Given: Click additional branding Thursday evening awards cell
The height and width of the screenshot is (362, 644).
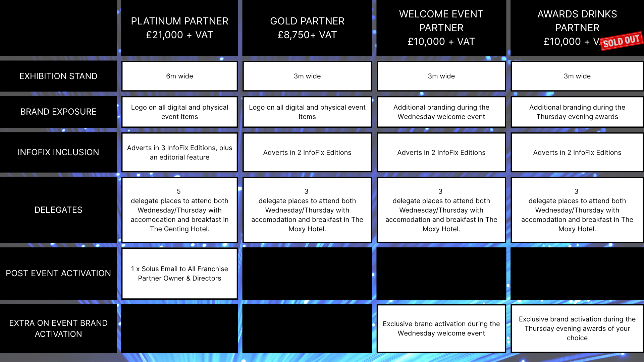Looking at the screenshot, I should click(577, 112).
